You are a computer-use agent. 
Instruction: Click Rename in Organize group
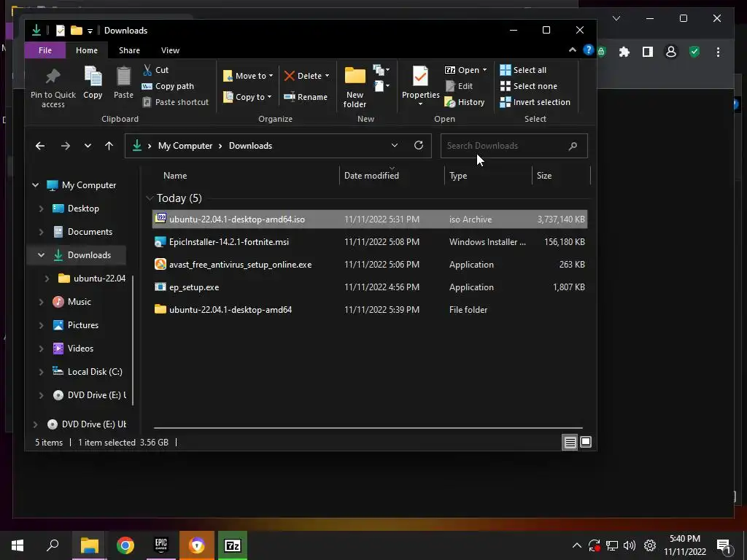point(306,97)
